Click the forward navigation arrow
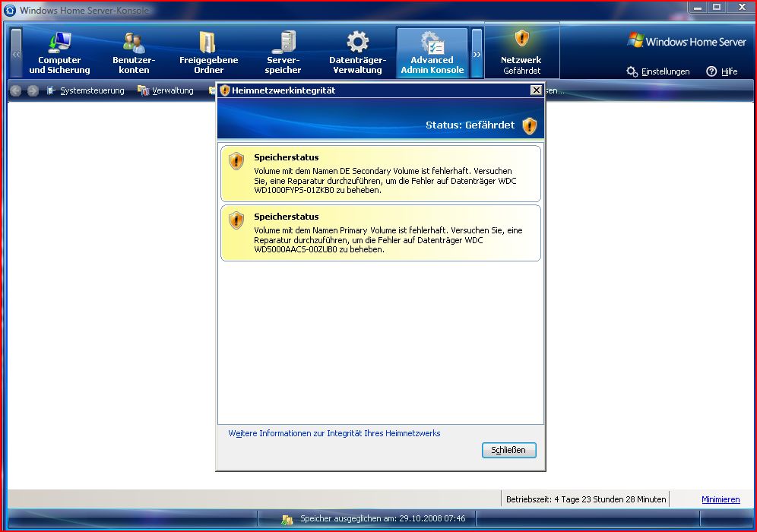This screenshot has width=757, height=532. [x=33, y=90]
